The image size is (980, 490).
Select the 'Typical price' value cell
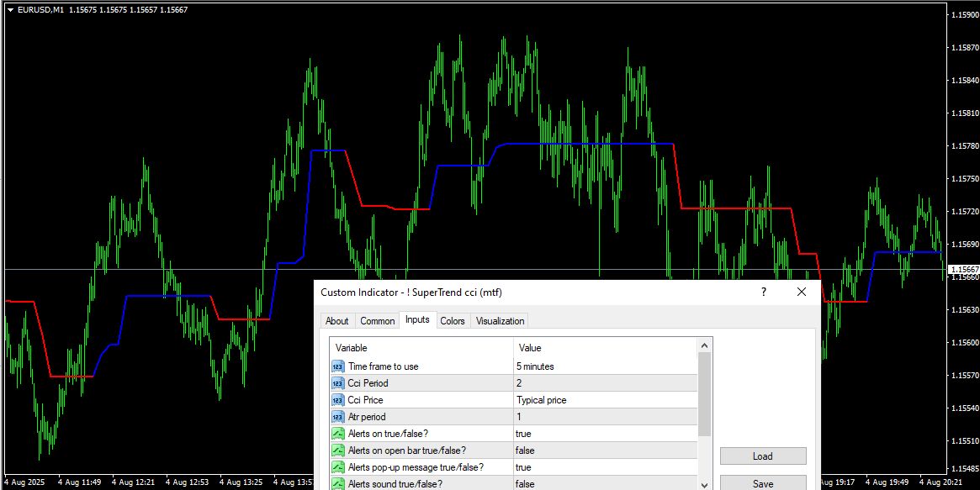point(606,400)
